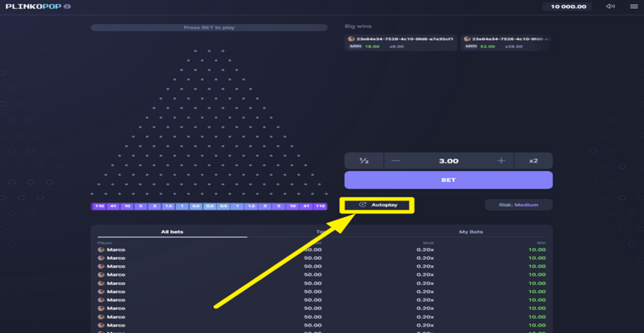Viewport: 644px width, 333px height.
Task: Enable Autoplay mode
Action: (377, 205)
